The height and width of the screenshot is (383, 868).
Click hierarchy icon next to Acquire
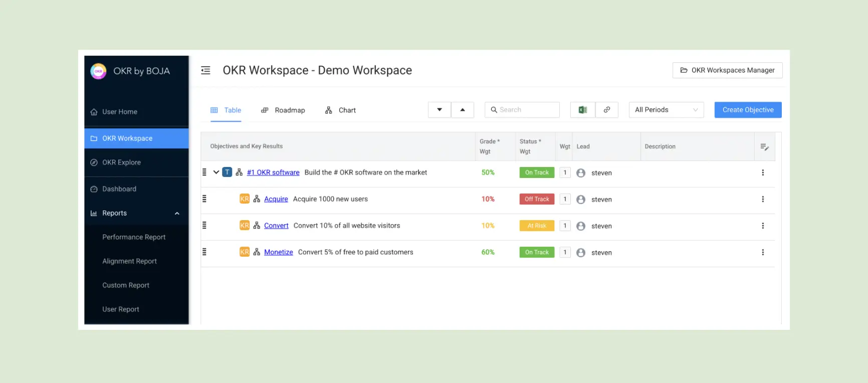coord(257,199)
